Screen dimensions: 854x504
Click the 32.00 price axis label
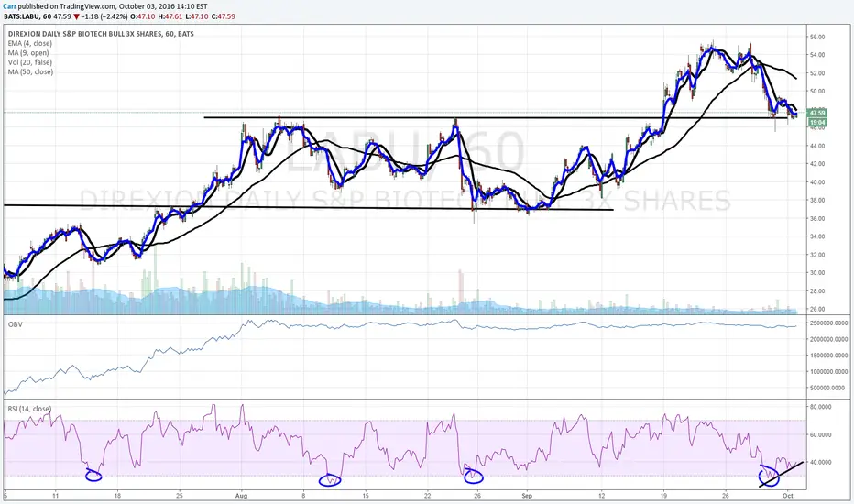click(x=817, y=255)
